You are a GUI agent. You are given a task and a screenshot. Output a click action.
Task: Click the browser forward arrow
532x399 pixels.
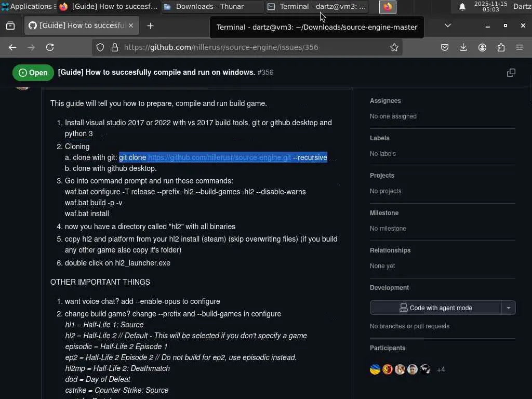[x=31, y=47]
